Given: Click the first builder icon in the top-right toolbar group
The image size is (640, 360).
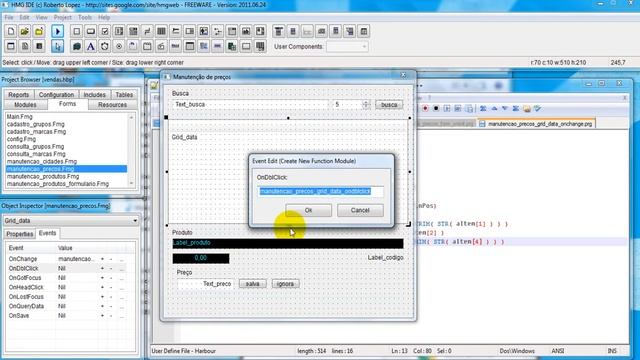Looking at the screenshot, I should (279, 31).
